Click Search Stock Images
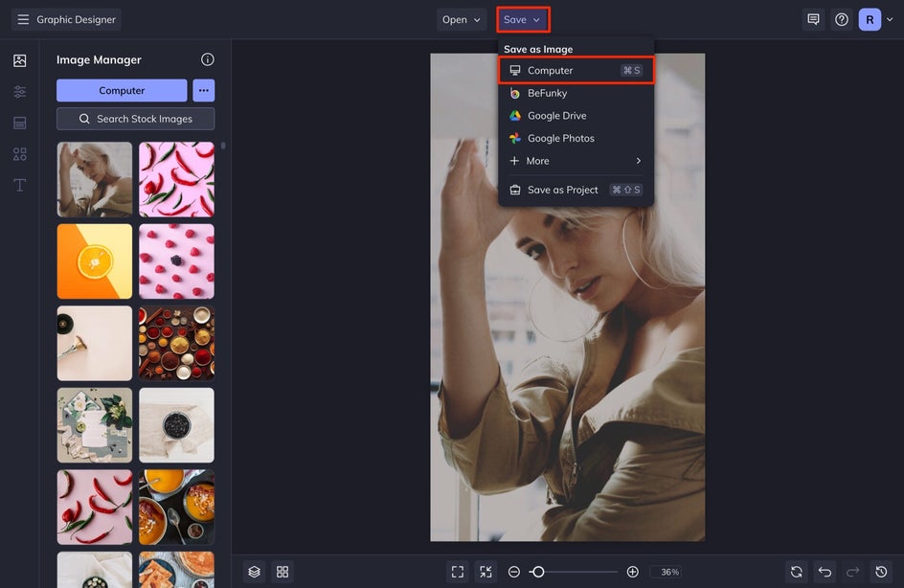The image size is (904, 588). pyautogui.click(x=135, y=119)
